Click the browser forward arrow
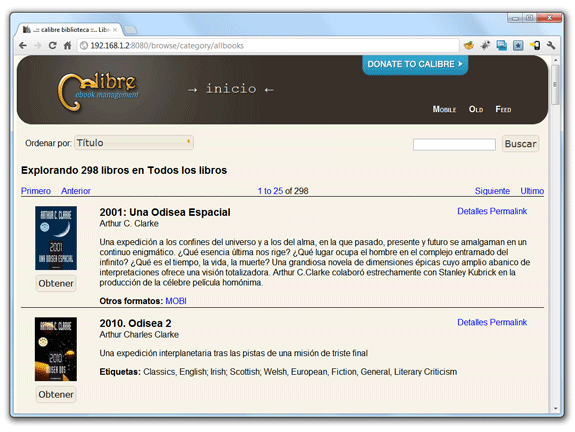Viewport: 575px width, 432px height. tap(37, 45)
